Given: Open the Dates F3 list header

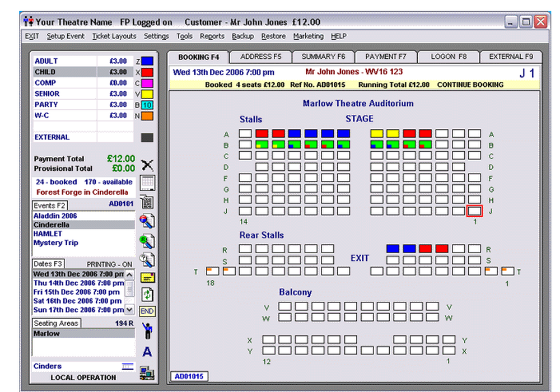Looking at the screenshot, I should pos(48,263).
